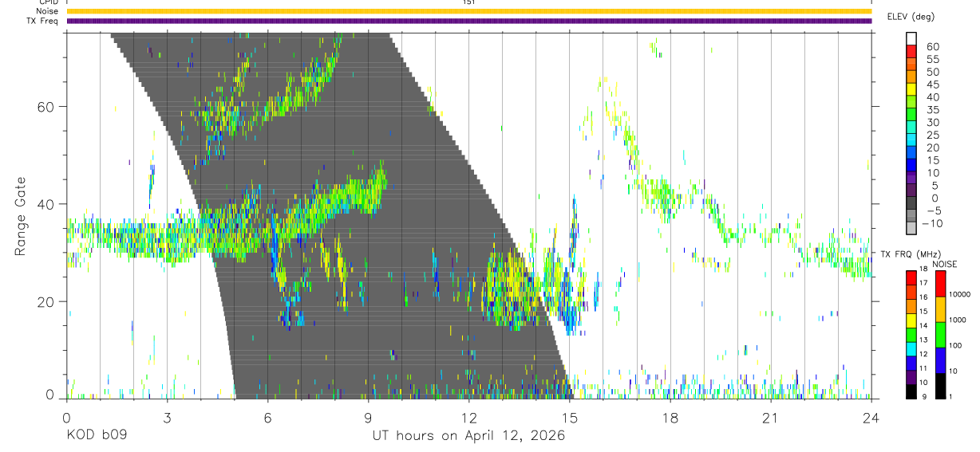The image size is (980, 452).
Task: Select the red top segment of NOISE colorbar
Action: click(940, 284)
